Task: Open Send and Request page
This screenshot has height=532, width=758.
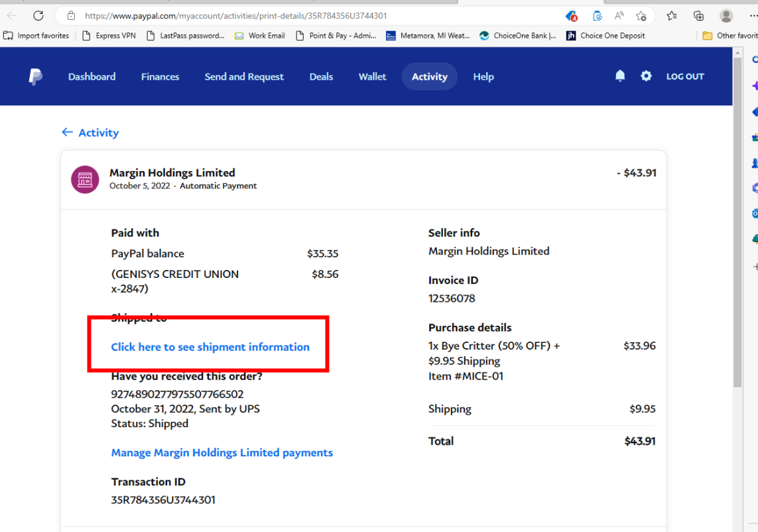Action: click(x=244, y=77)
